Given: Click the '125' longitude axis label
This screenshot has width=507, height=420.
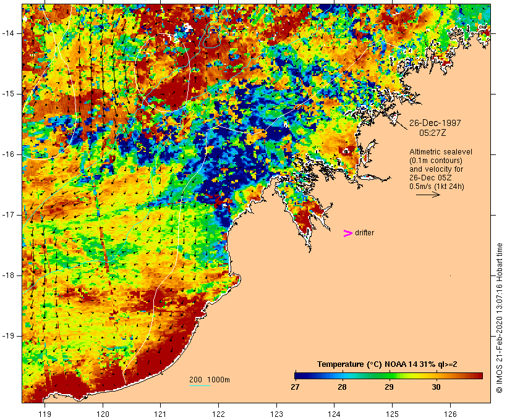Looking at the screenshot, I should point(393,414).
